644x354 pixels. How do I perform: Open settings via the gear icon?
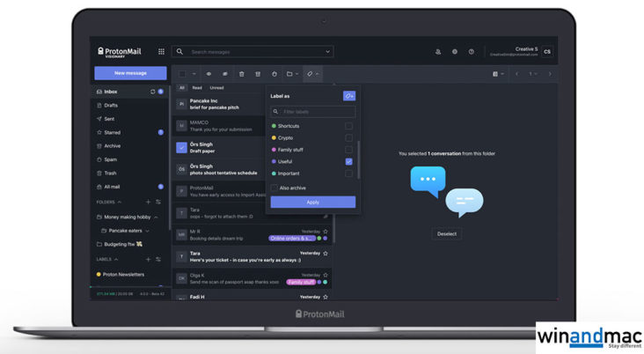pyautogui.click(x=455, y=52)
